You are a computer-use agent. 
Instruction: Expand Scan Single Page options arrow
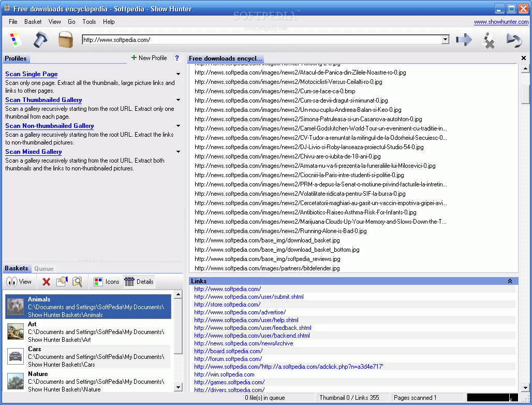[x=178, y=74]
